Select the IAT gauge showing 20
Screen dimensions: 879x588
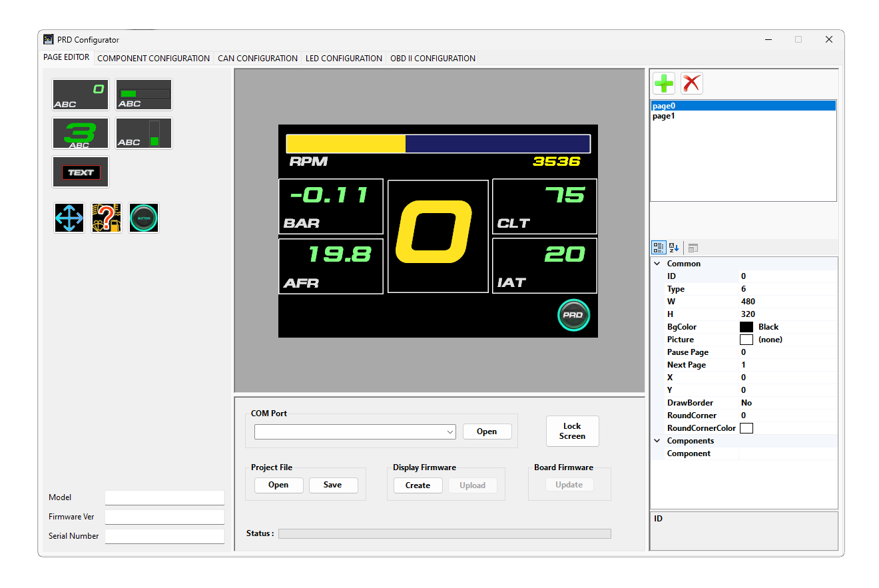[x=545, y=266]
